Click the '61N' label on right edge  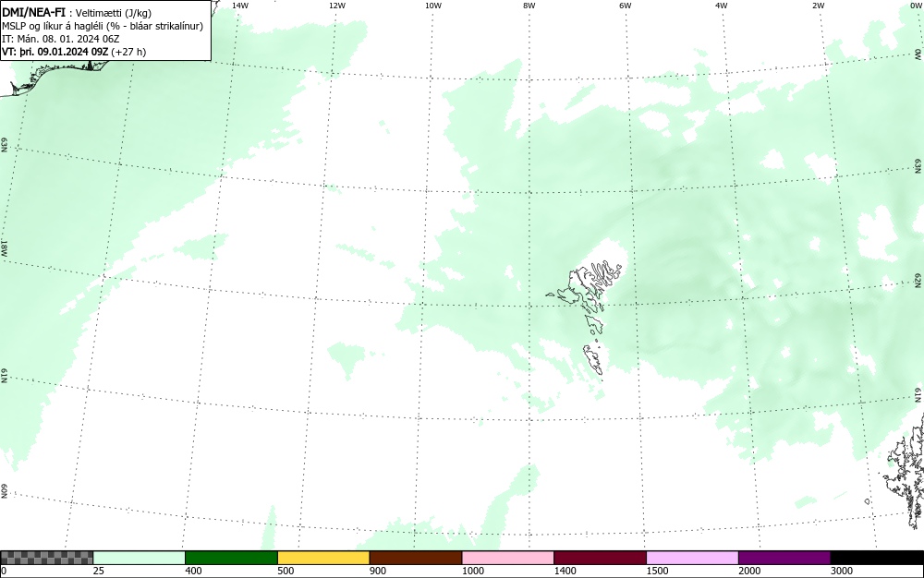[x=918, y=395]
